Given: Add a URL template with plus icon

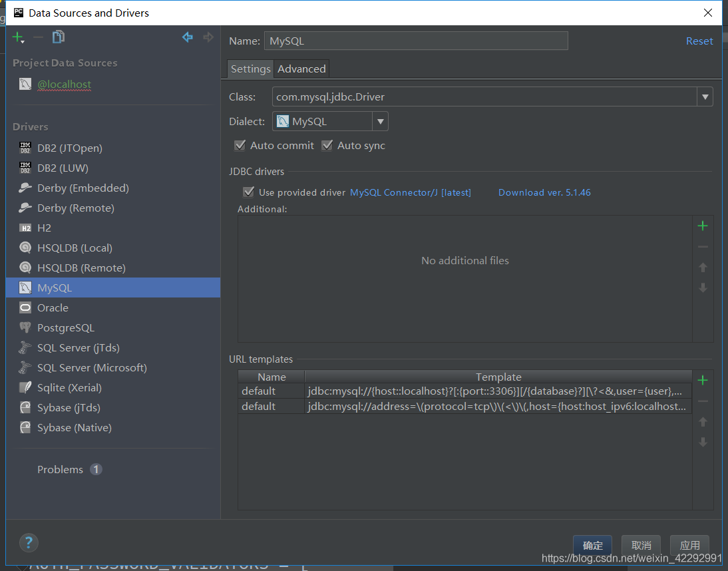Looking at the screenshot, I should coord(703,380).
